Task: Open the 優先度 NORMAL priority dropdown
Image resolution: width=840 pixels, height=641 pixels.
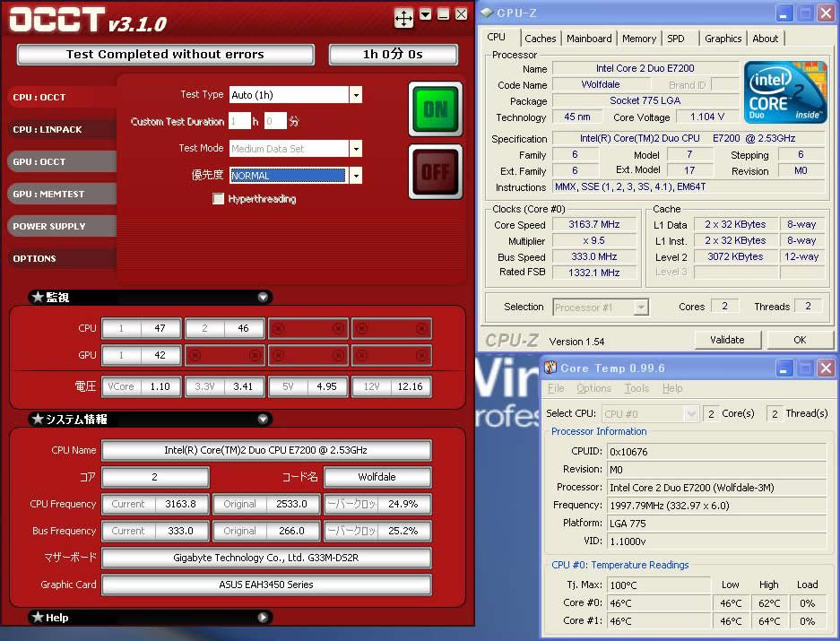Action: 356,175
